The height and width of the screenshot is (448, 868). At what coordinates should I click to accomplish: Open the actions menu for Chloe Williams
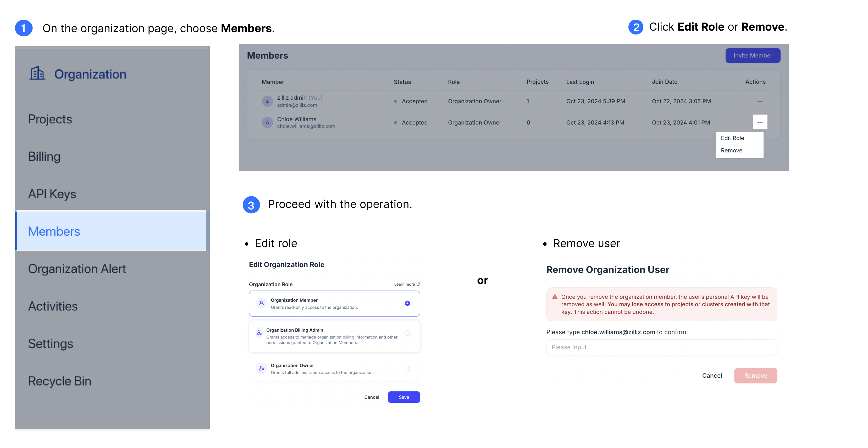click(760, 122)
